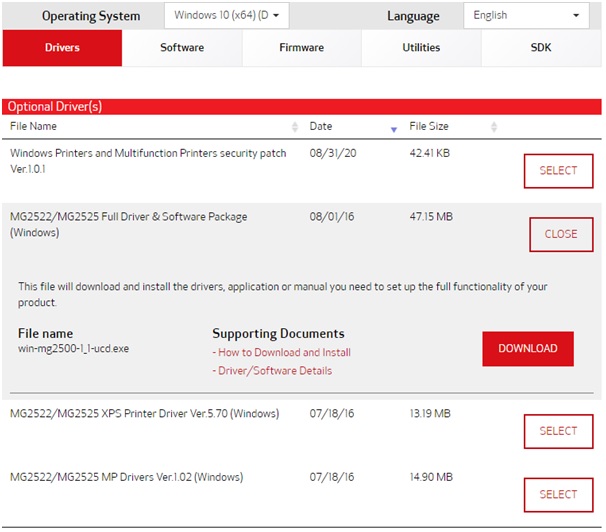
Task: Switch to Software tab
Action: [182, 48]
